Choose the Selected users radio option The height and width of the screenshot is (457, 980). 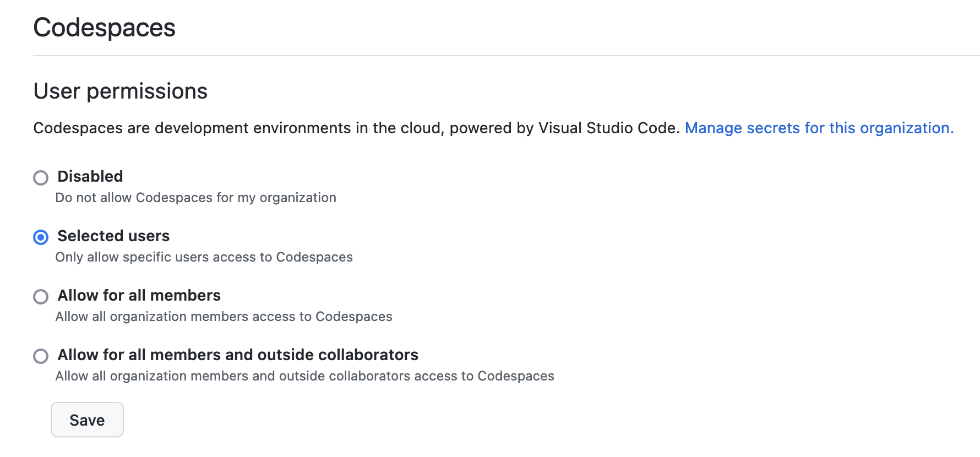41,237
